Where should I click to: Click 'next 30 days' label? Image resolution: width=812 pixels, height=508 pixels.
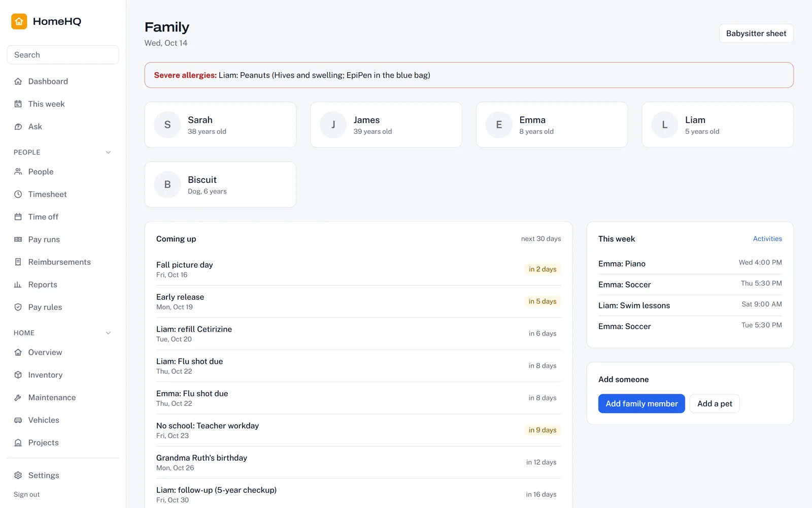pyautogui.click(x=541, y=239)
